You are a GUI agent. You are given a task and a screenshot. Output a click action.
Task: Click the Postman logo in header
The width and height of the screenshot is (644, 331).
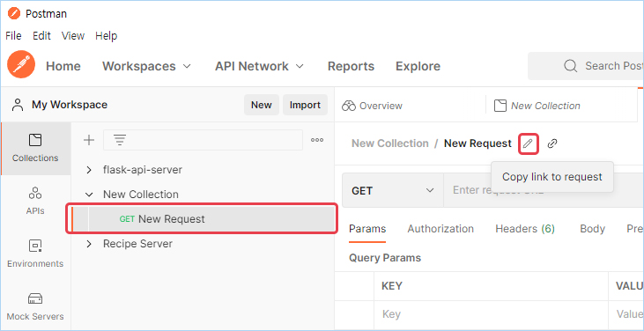(x=21, y=65)
